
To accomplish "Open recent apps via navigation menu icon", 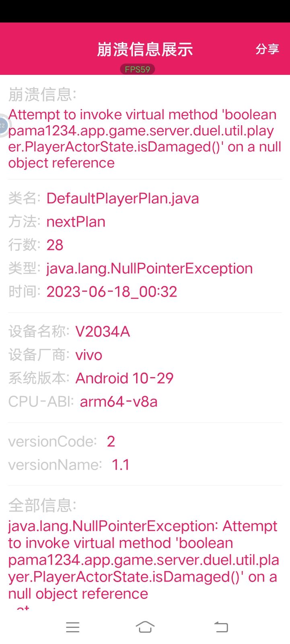I will click(72, 627).
